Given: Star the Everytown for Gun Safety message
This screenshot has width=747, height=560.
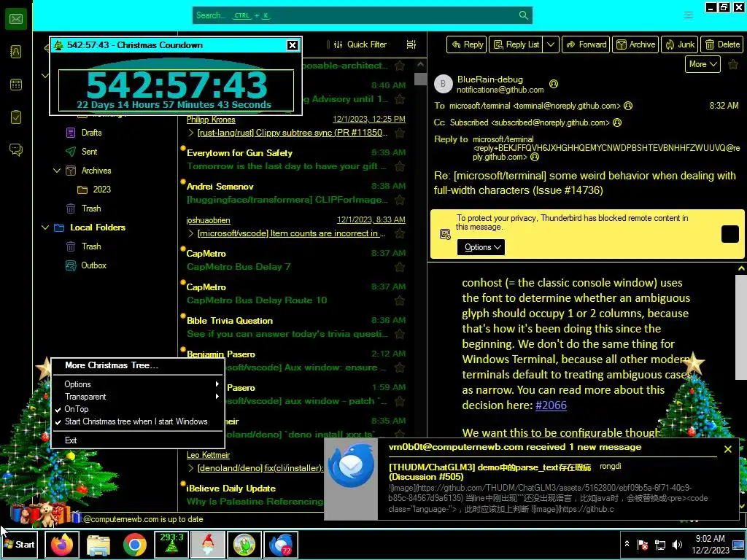Looking at the screenshot, I should tap(400, 166).
